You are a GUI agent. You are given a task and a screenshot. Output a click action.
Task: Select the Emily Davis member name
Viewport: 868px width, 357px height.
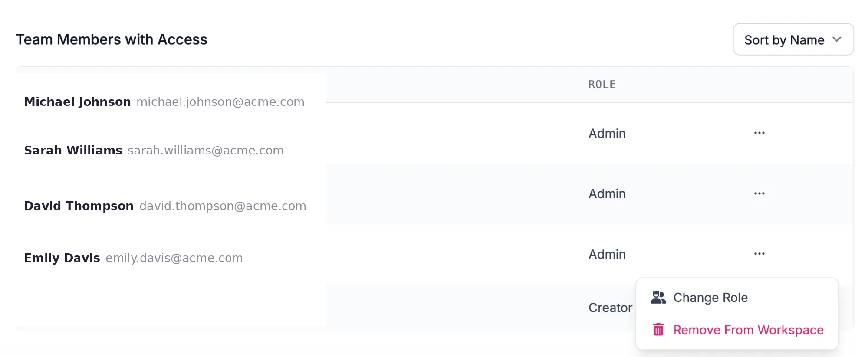62,258
